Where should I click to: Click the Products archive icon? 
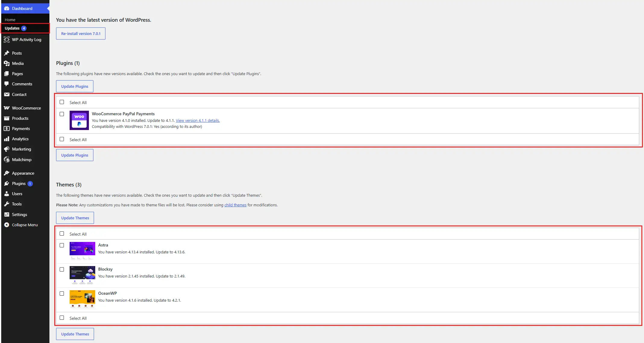[x=7, y=118]
